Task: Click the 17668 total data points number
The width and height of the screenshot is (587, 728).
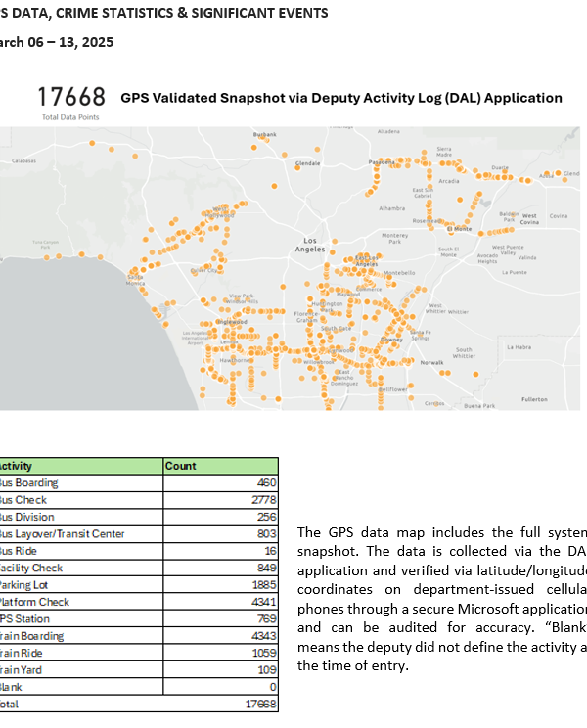Action: (x=70, y=97)
